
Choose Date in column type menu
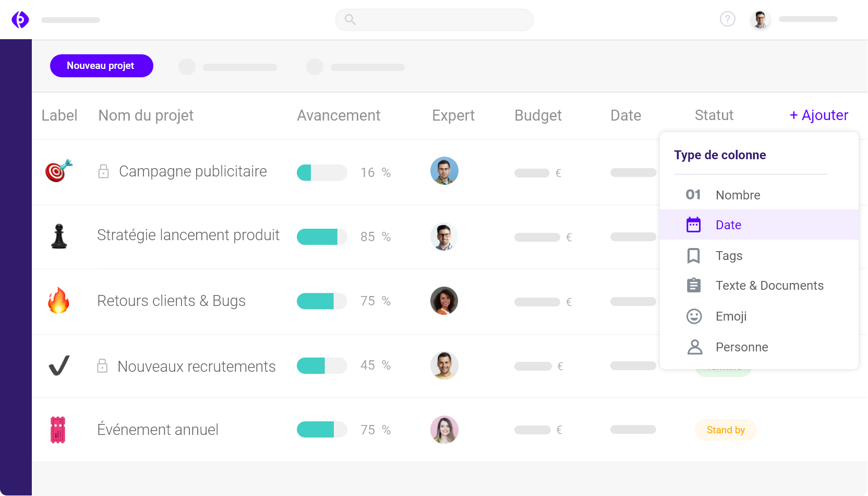tap(728, 225)
